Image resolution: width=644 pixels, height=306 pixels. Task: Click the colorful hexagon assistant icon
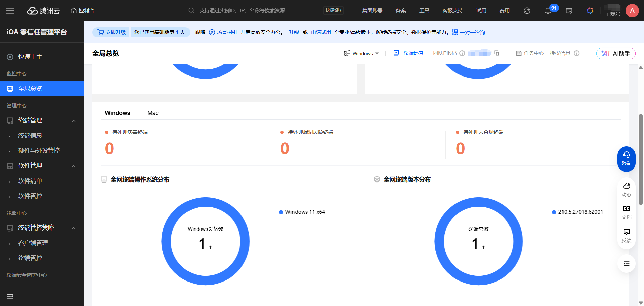tap(590, 11)
